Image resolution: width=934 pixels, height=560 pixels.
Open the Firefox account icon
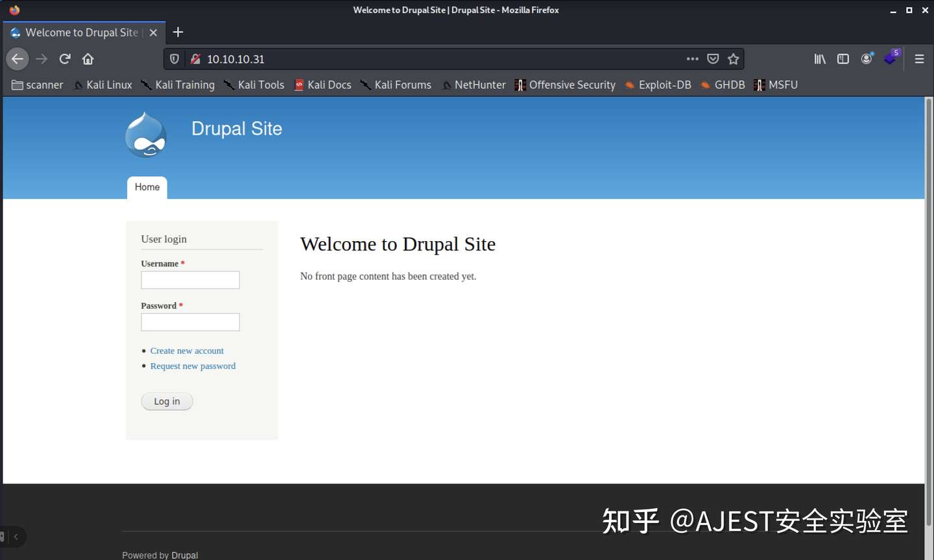point(867,59)
